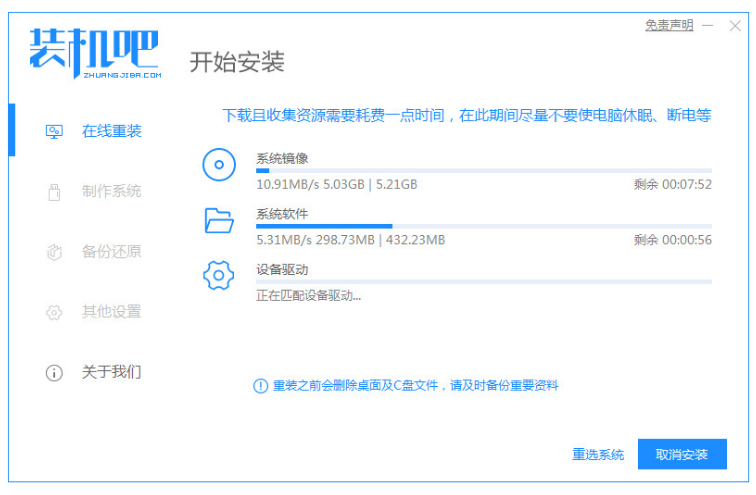Click the 系统软件 download progress bar

484,226
